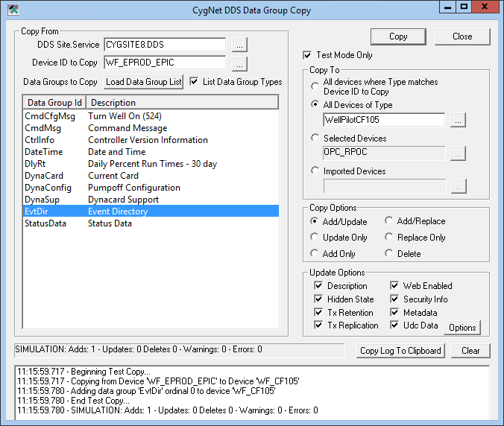Minimize the Data Group Copy window
This screenshot has height=426, width=504.
pyautogui.click(x=448, y=7)
